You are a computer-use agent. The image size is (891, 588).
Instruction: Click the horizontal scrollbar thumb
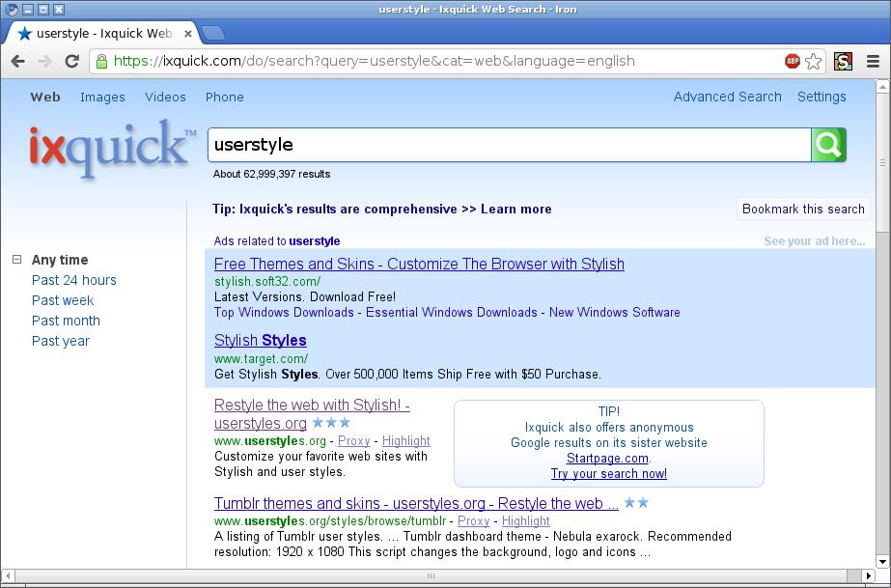click(x=431, y=575)
